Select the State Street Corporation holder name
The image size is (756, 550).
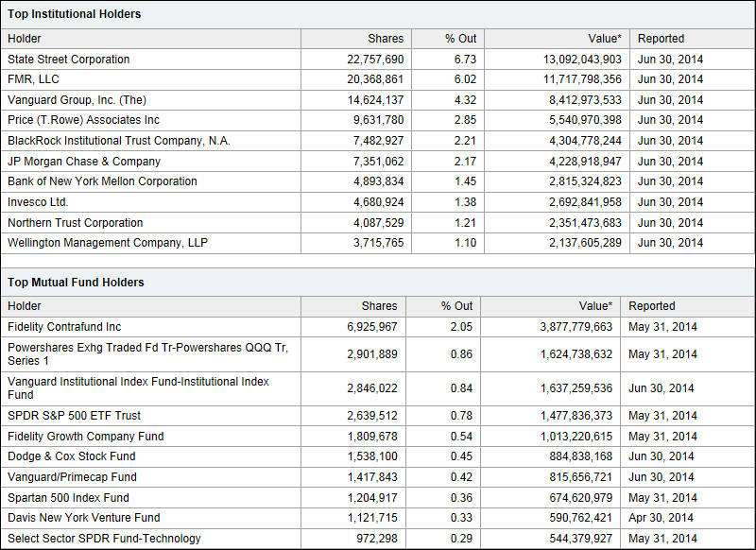point(68,60)
